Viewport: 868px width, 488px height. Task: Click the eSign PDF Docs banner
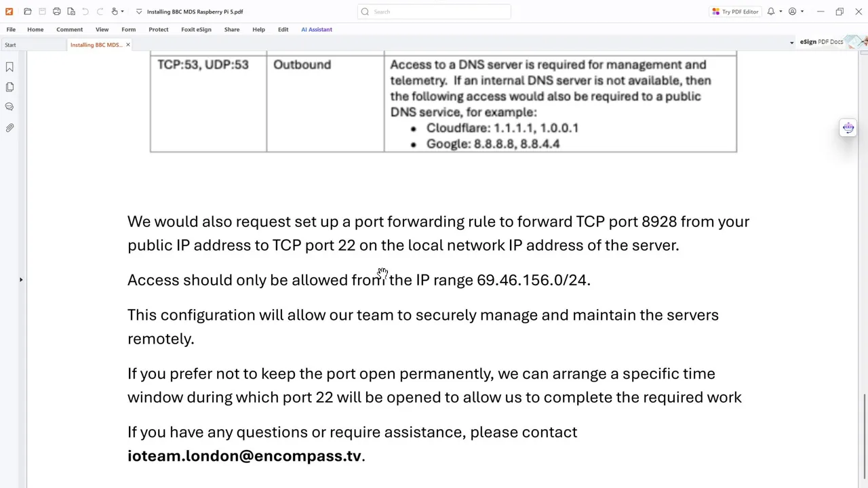(x=821, y=42)
